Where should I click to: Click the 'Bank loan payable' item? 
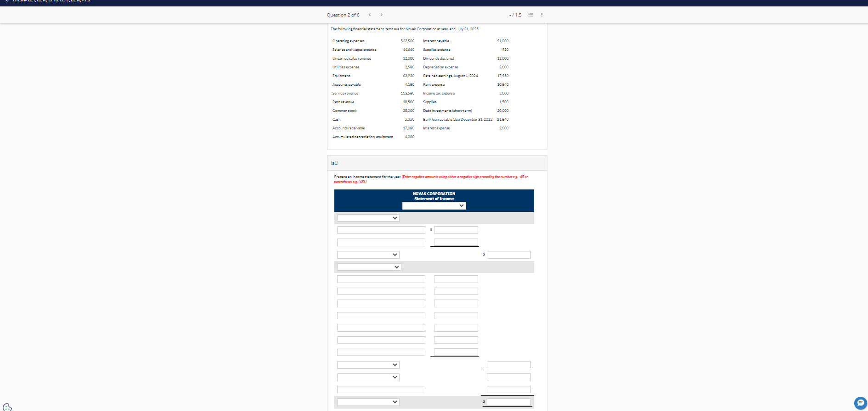(x=458, y=120)
